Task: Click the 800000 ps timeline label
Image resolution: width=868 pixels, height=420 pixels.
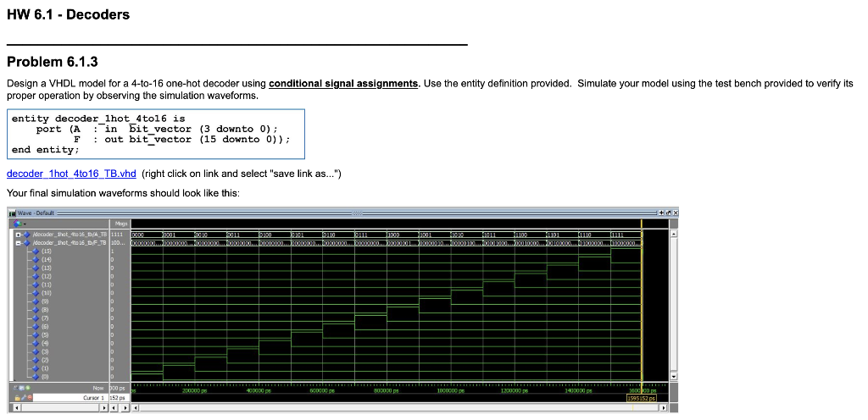Action: 387,390
